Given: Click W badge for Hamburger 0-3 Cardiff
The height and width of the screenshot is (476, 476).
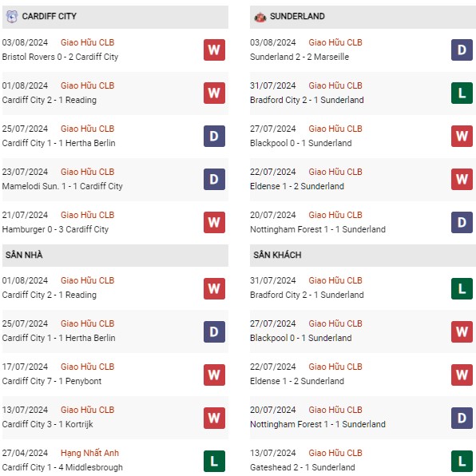Looking at the screenshot, I should tap(214, 222).
